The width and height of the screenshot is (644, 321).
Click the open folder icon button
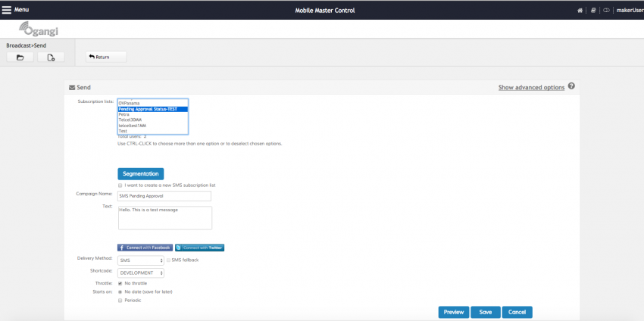pyautogui.click(x=20, y=58)
